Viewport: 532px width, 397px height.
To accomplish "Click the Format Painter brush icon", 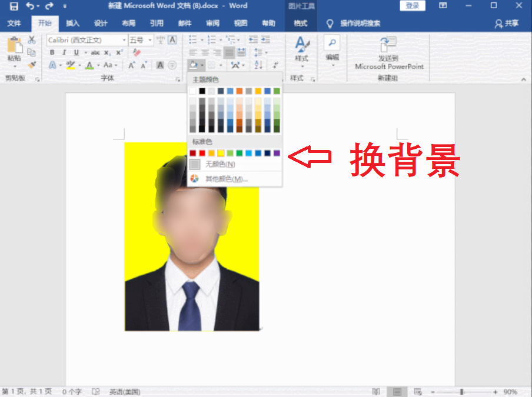I will (32, 65).
